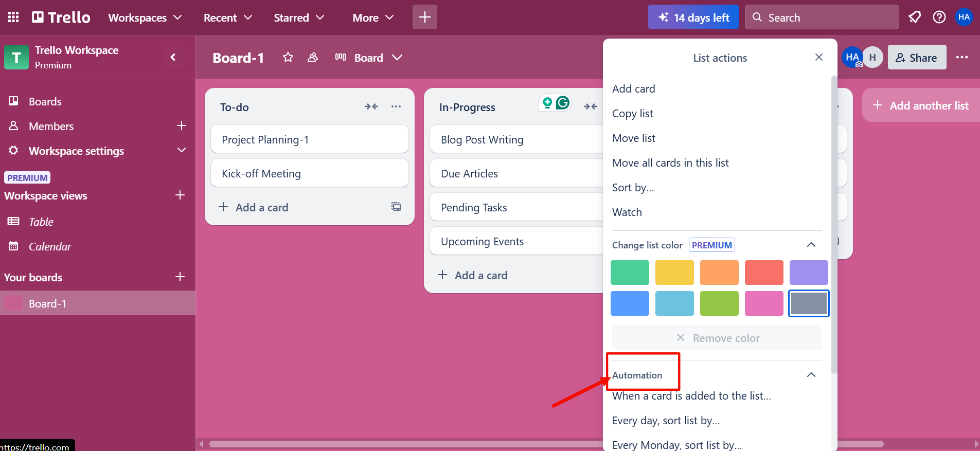Click the green lightbulb extension icon
The width and height of the screenshot is (980, 451).
[547, 103]
